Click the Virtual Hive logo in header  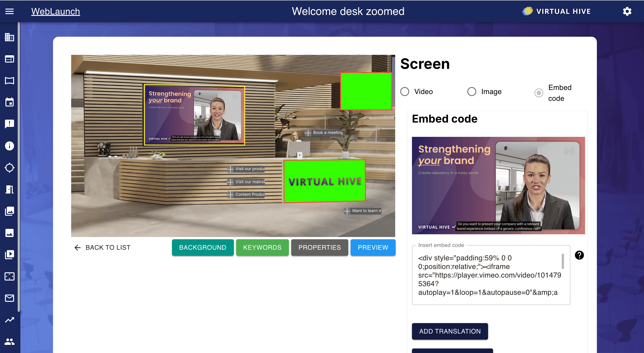(556, 11)
